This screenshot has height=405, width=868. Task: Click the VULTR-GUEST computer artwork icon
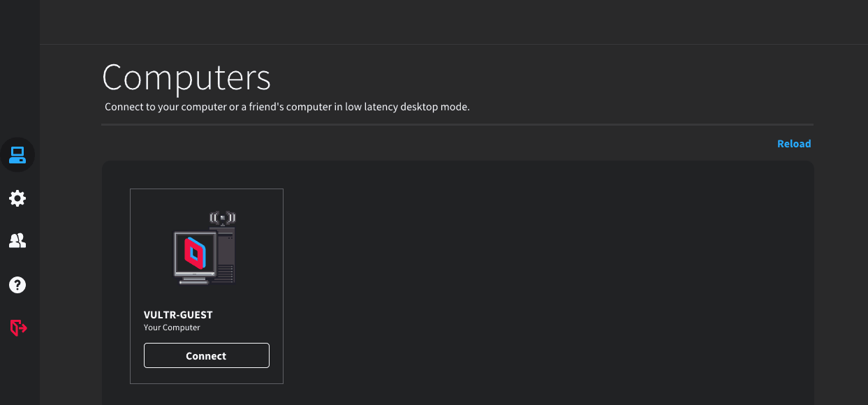205,248
